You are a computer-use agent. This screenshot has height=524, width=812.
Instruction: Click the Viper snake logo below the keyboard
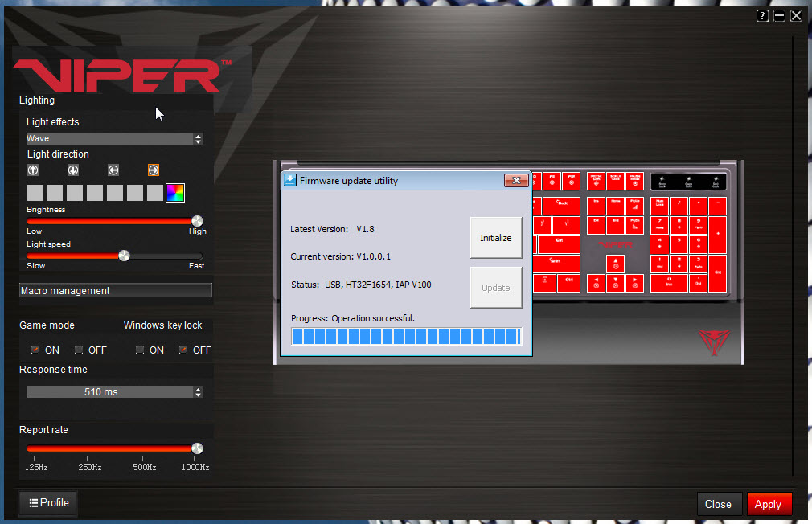(x=714, y=342)
